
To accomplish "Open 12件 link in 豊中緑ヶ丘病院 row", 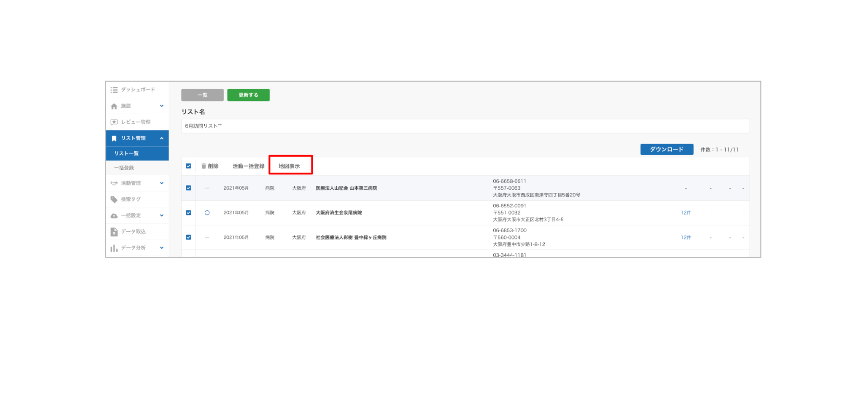I will pos(686,238).
